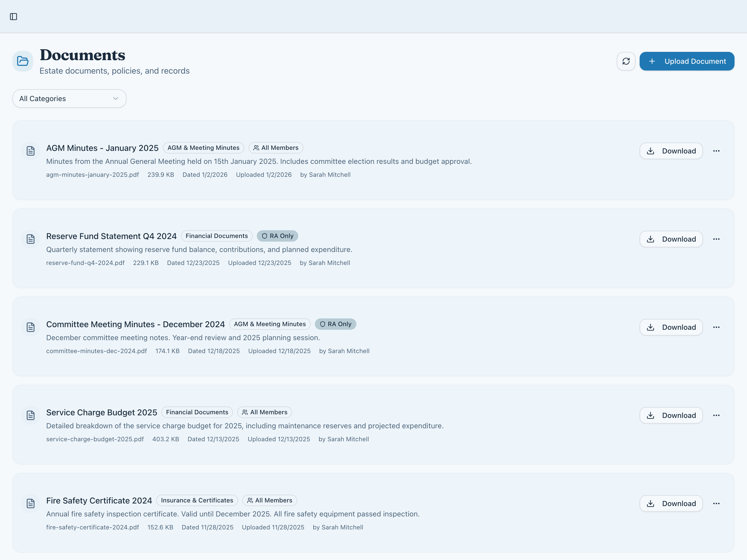Screen dimensions: 747x560
Task: Click RA Only badge on Reserve Fund
Action: [277, 236]
